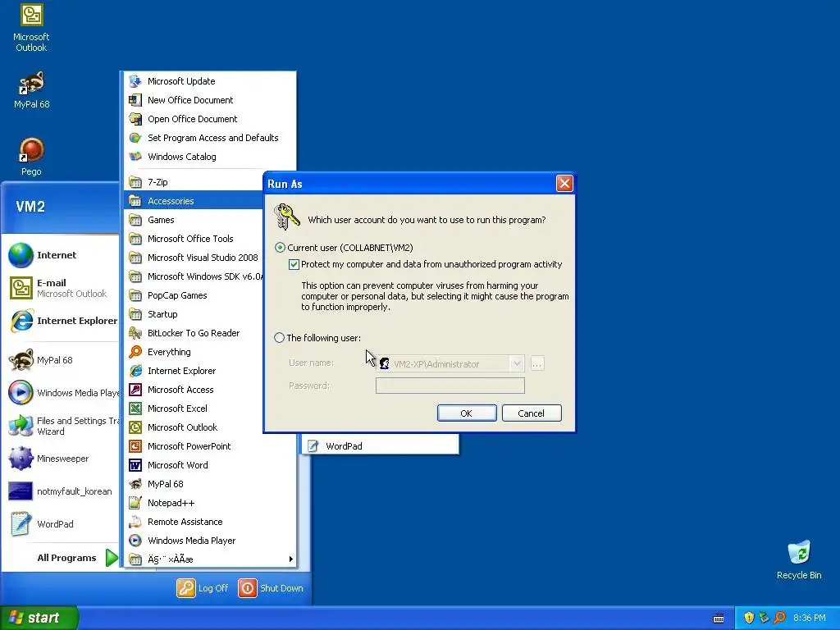Click the keyboard icon on taskbar
The width and height of the screenshot is (840, 630).
719,619
